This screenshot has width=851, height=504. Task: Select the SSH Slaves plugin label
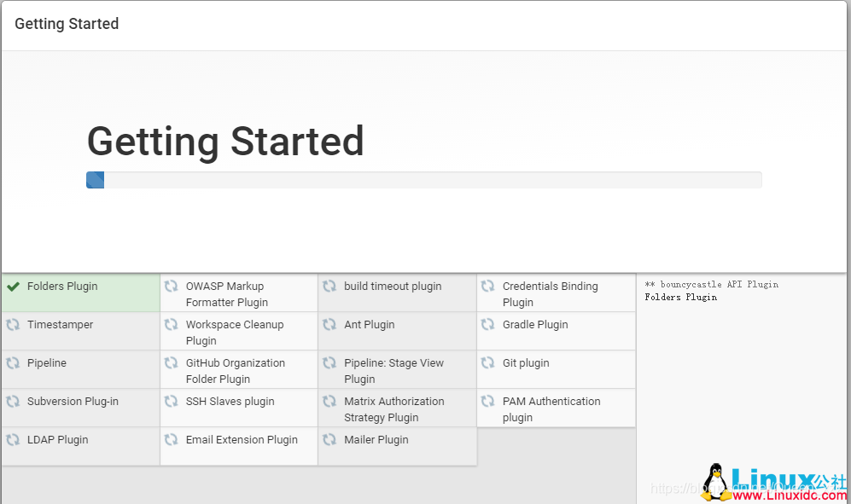click(230, 402)
